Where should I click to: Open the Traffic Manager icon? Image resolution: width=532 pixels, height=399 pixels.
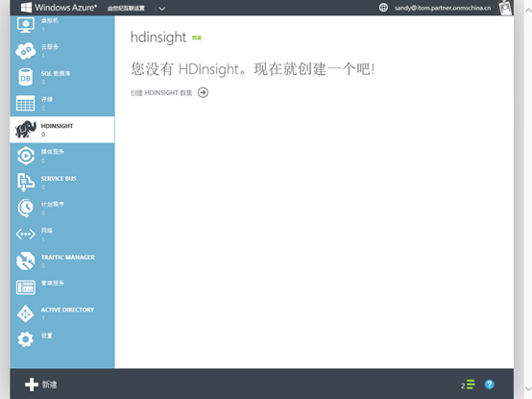click(25, 261)
